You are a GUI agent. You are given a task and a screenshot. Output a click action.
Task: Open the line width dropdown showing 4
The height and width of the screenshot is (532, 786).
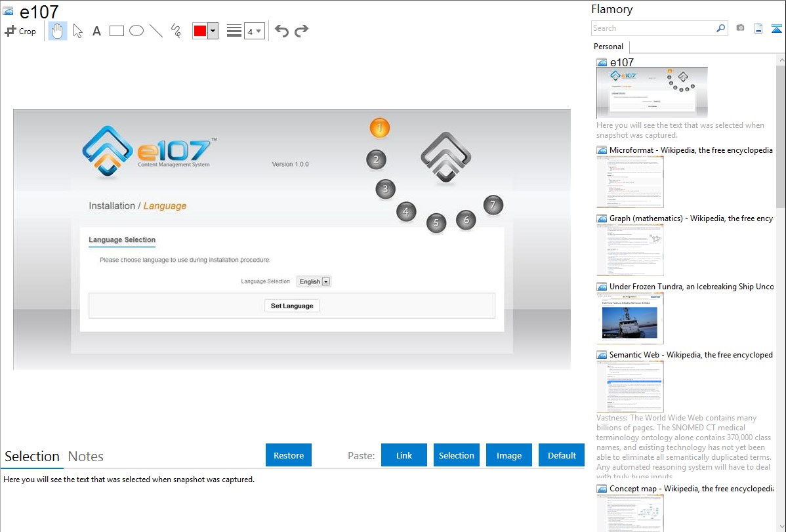click(x=254, y=31)
